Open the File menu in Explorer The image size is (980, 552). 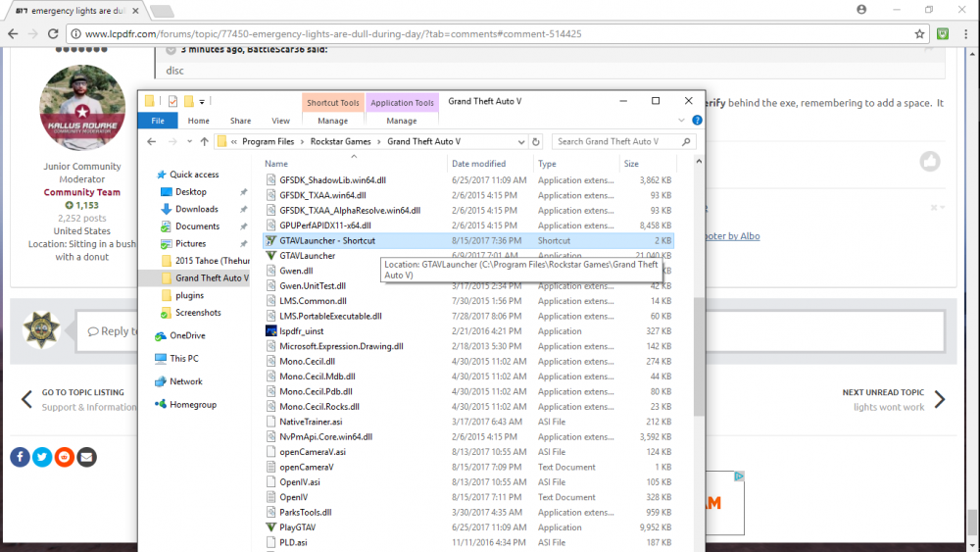[x=157, y=121]
